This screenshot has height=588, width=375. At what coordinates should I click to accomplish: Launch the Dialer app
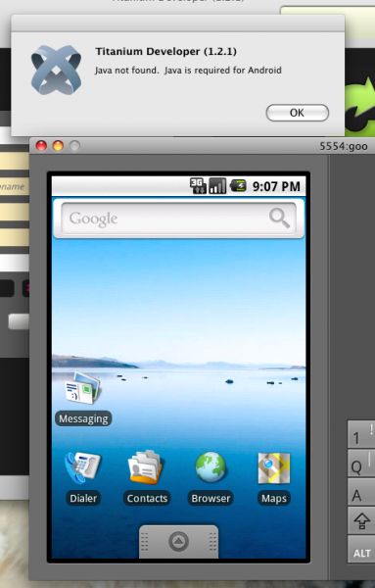tap(83, 468)
